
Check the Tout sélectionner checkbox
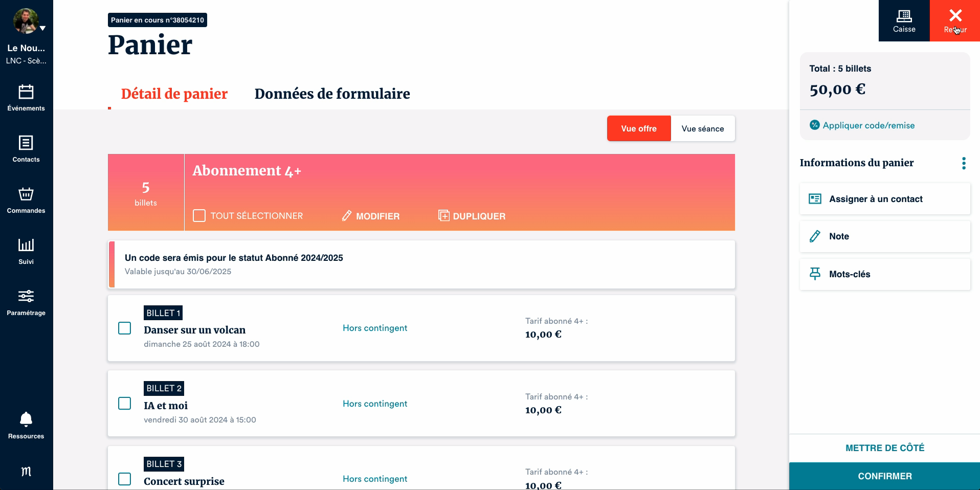[x=199, y=216]
